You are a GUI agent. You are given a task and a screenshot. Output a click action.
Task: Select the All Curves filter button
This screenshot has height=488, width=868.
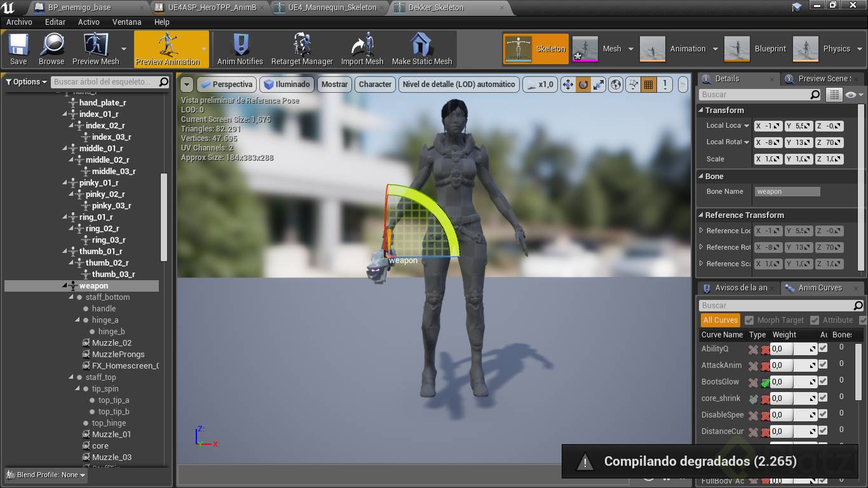[720, 320]
